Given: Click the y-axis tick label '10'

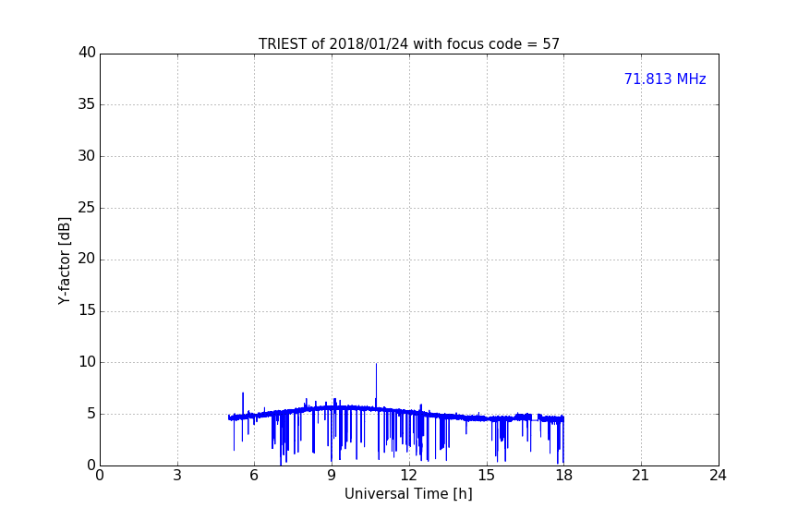Looking at the screenshot, I should click(x=87, y=362).
